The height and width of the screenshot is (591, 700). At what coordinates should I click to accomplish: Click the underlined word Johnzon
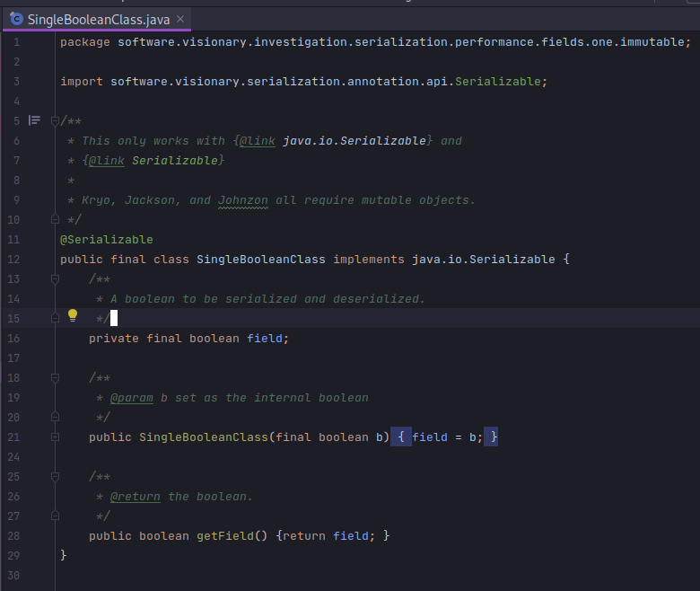[243, 200]
